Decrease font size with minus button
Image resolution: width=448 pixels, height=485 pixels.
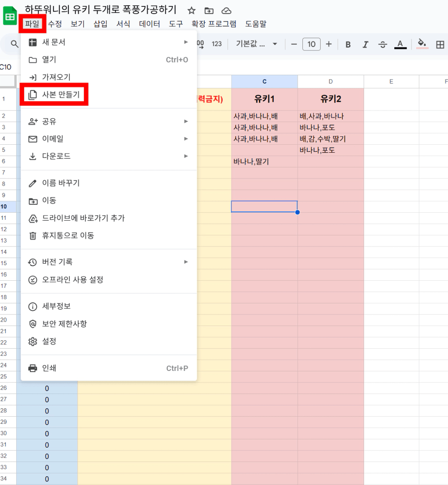click(x=294, y=44)
